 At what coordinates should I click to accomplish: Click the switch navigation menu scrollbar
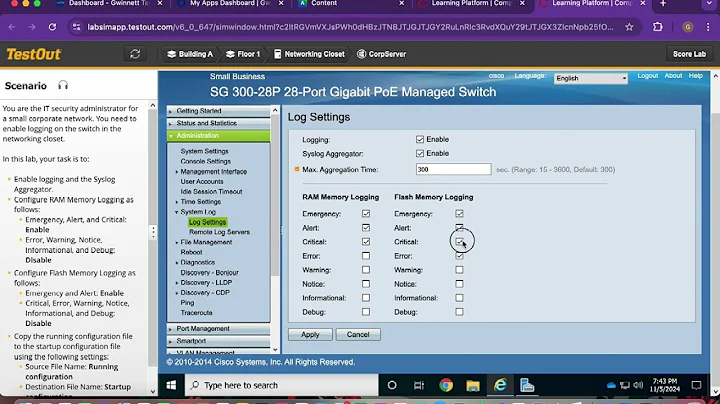(x=275, y=193)
